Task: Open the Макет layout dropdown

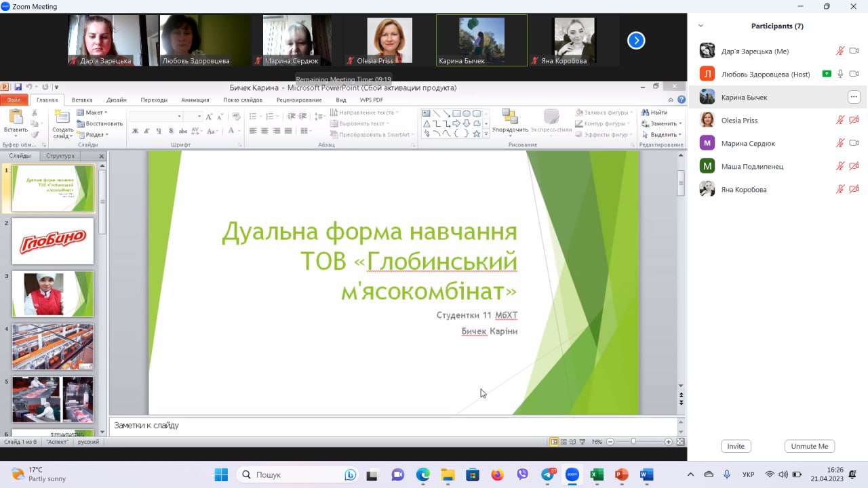Action: [94, 113]
